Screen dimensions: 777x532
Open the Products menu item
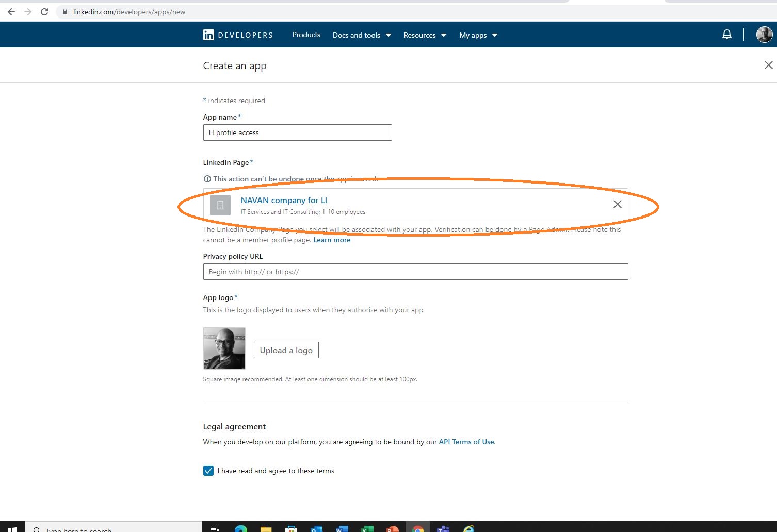coord(306,35)
